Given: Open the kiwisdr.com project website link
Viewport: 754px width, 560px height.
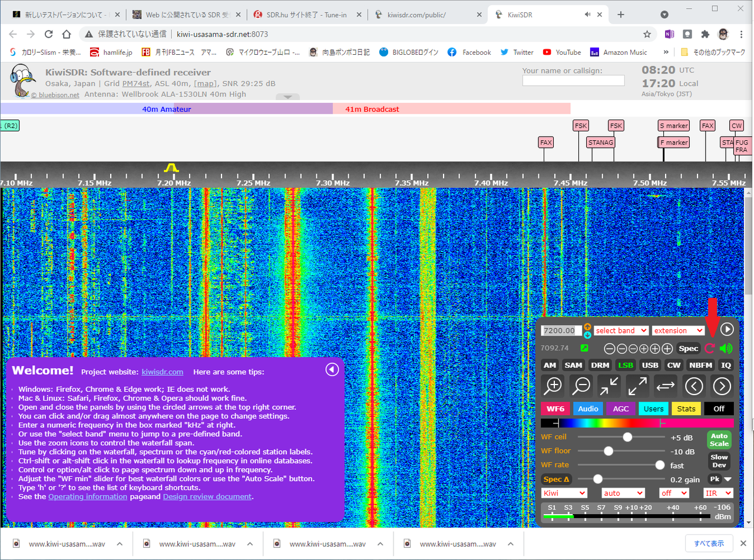Looking at the screenshot, I should pyautogui.click(x=163, y=372).
